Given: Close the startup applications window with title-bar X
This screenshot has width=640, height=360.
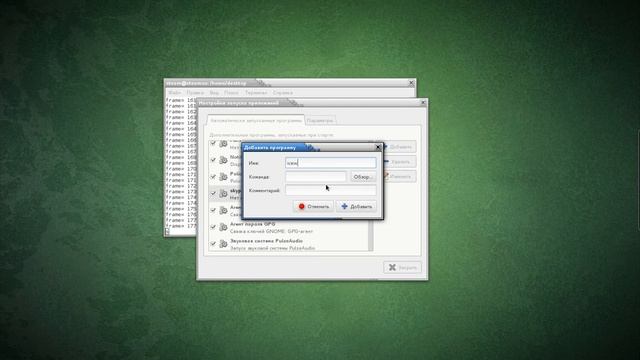Looking at the screenshot, I should 423,102.
